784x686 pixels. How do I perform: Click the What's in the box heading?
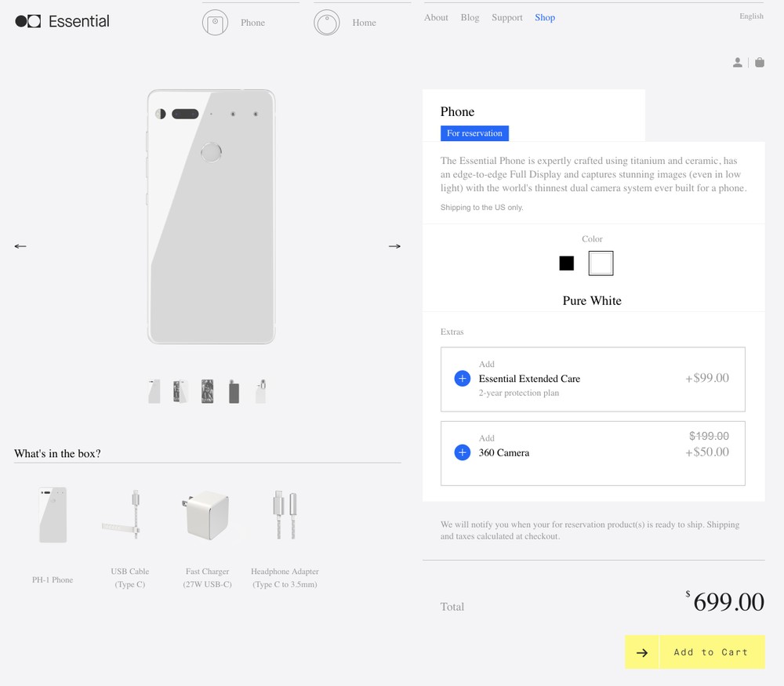[57, 453]
